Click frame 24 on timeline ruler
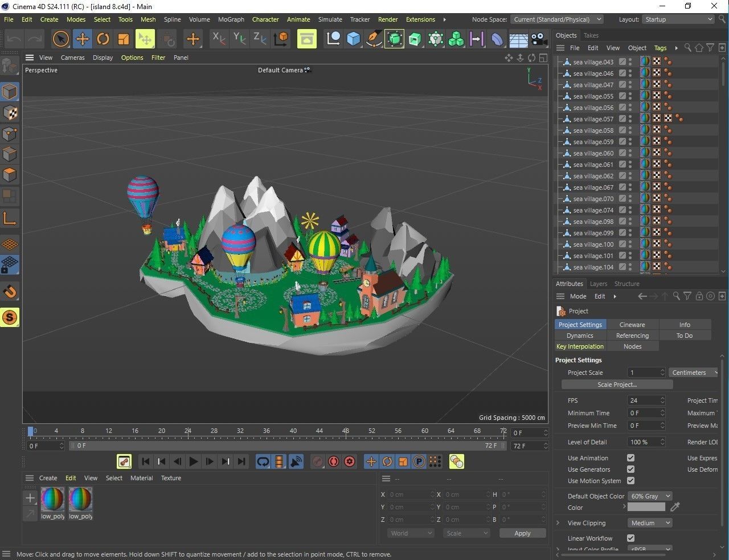The height and width of the screenshot is (560, 729). 187,431
